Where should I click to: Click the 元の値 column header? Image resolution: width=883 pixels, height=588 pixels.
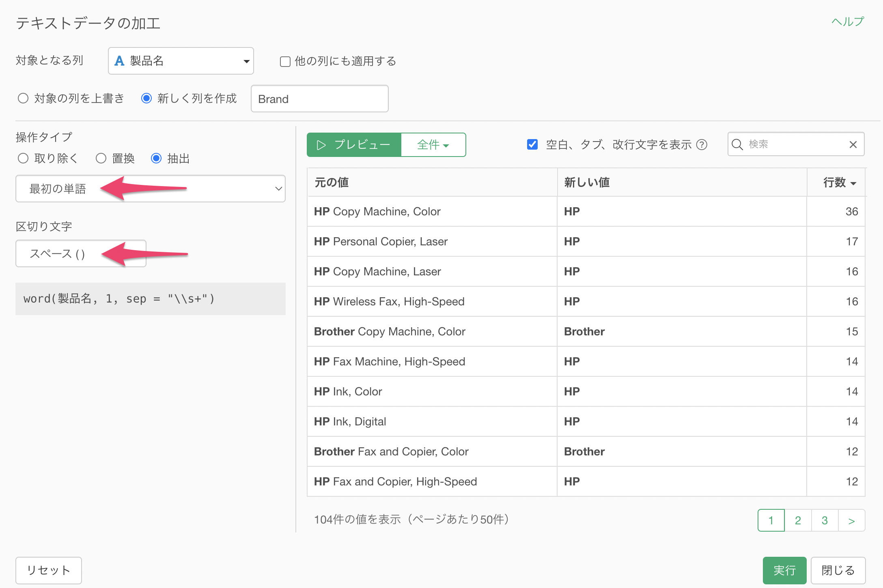pos(432,182)
